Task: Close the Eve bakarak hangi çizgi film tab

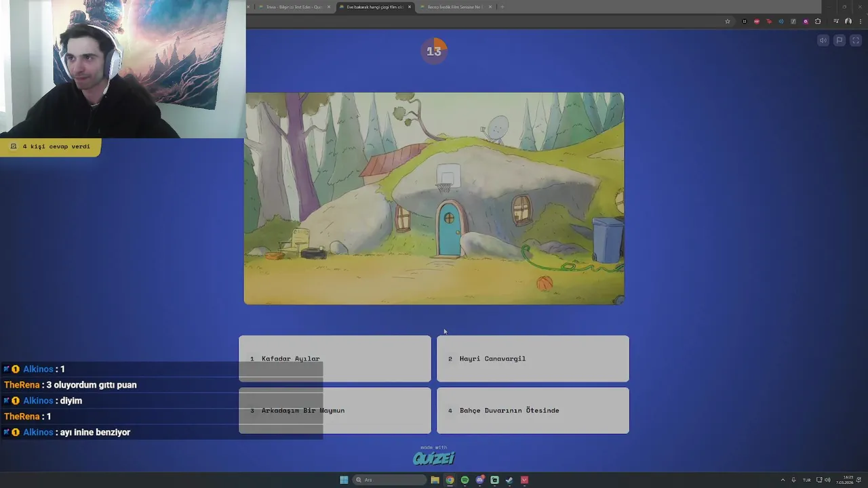Action: click(x=410, y=7)
